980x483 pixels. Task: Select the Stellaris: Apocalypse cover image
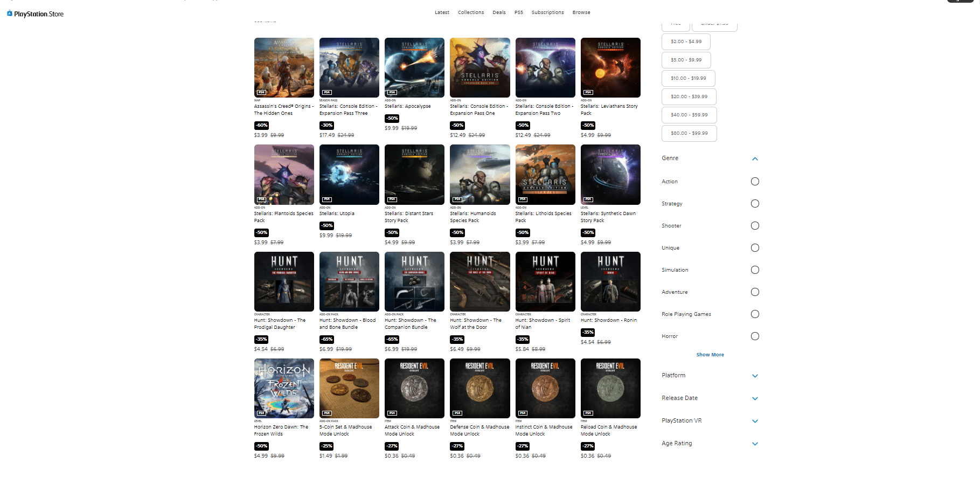tap(414, 67)
